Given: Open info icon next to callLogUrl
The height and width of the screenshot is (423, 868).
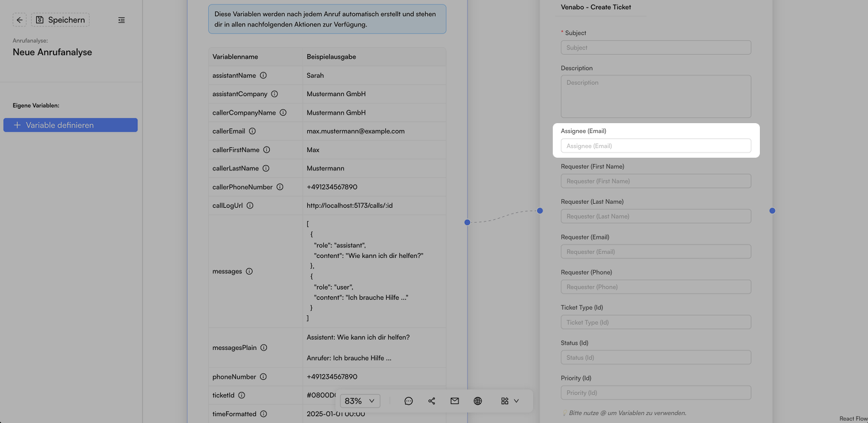Looking at the screenshot, I should tap(250, 205).
